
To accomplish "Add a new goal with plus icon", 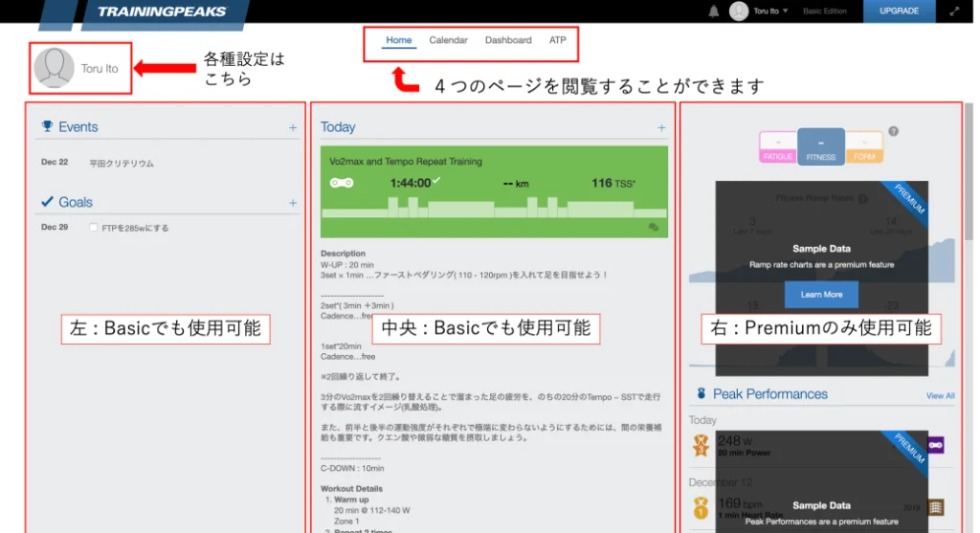I will point(293,203).
